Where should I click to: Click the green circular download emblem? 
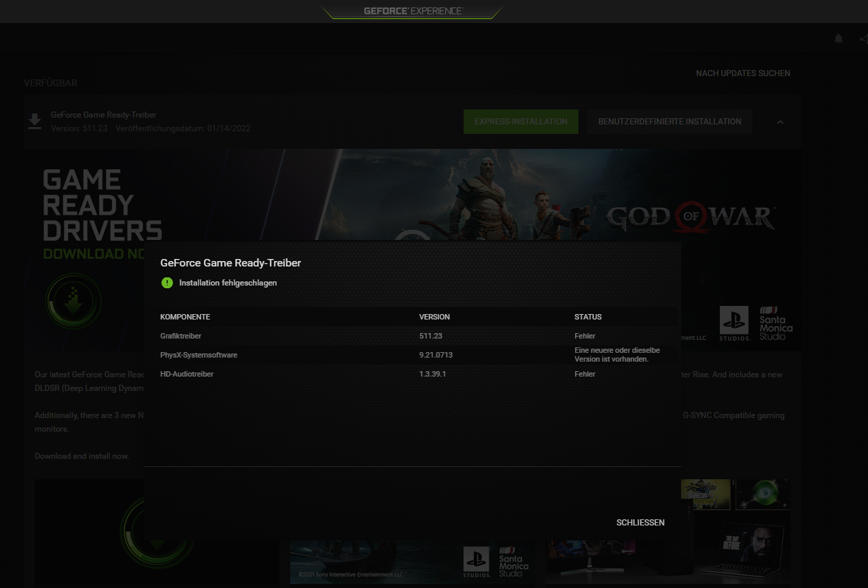[73, 301]
